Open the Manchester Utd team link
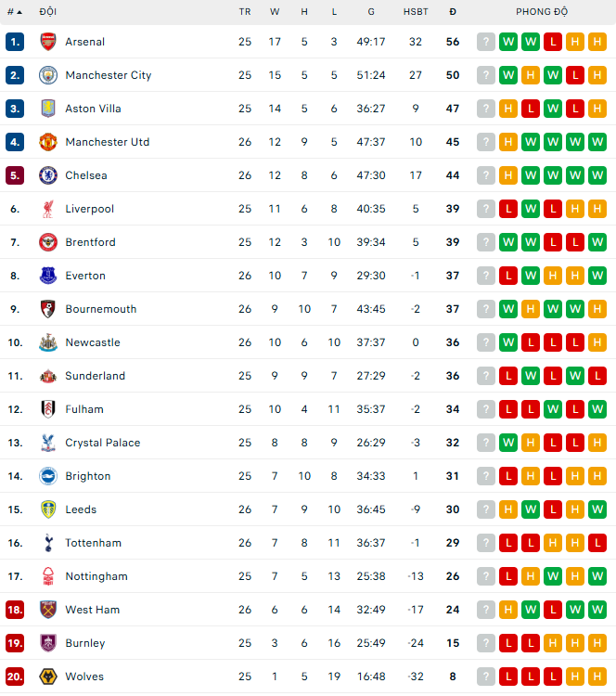 click(107, 142)
